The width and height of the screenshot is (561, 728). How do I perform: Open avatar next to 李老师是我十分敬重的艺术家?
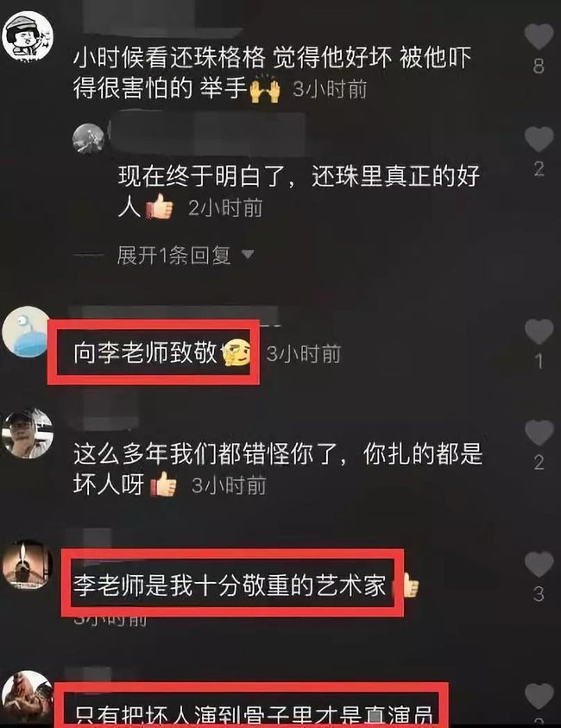click(x=28, y=565)
